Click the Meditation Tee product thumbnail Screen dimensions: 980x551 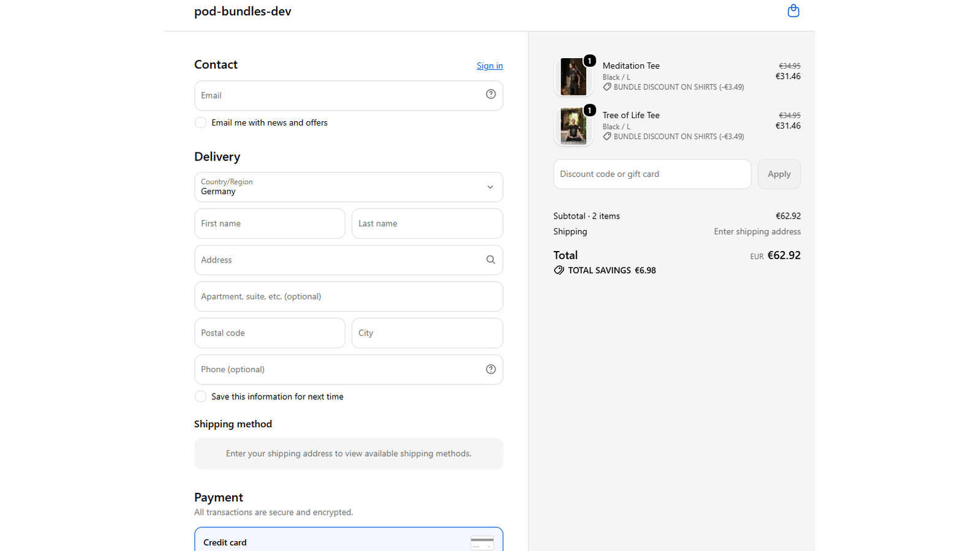pos(573,77)
